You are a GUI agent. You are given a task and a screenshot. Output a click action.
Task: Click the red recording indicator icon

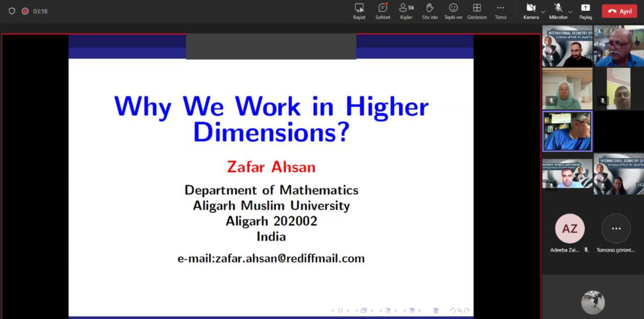point(25,11)
